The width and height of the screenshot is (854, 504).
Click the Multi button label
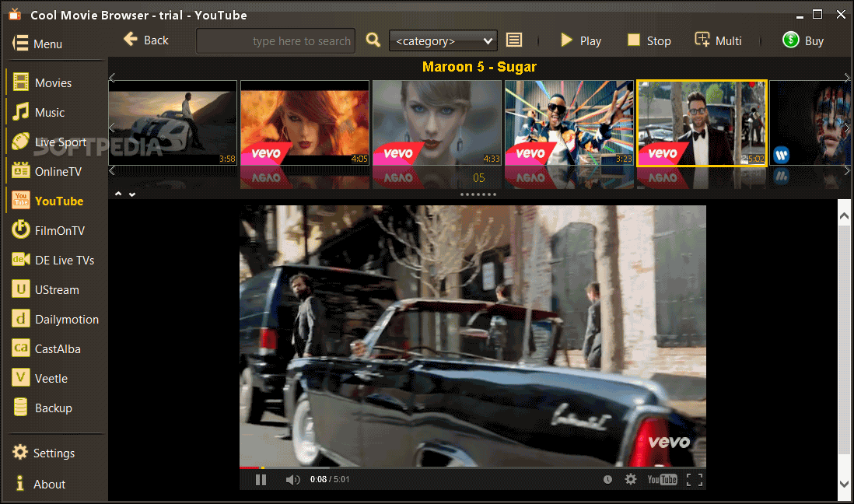click(728, 41)
